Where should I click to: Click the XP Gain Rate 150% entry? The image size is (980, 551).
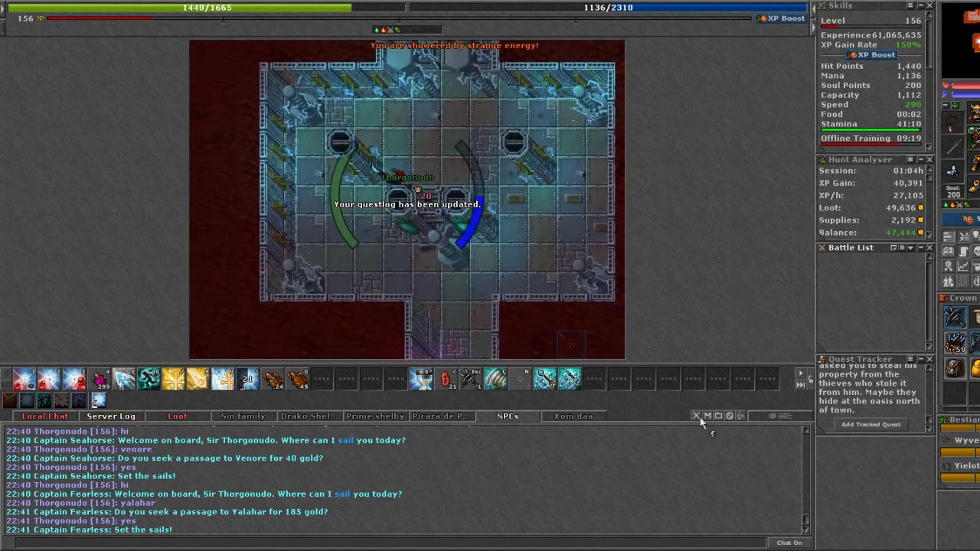871,45
